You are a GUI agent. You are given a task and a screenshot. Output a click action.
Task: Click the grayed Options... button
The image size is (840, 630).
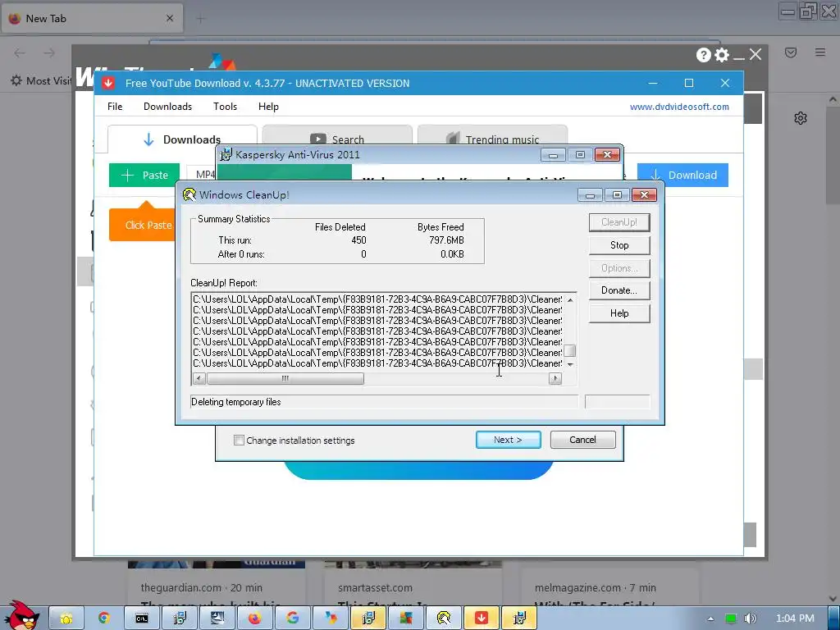pos(619,268)
